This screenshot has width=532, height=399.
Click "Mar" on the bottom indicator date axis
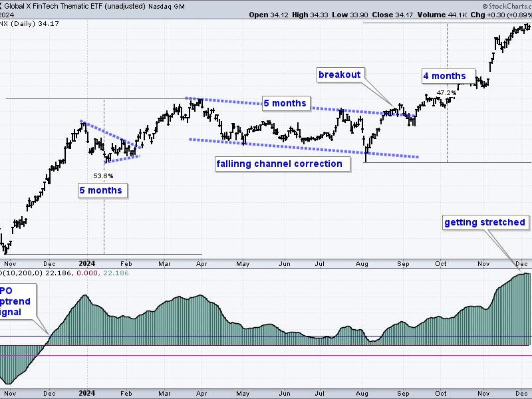pos(164,394)
